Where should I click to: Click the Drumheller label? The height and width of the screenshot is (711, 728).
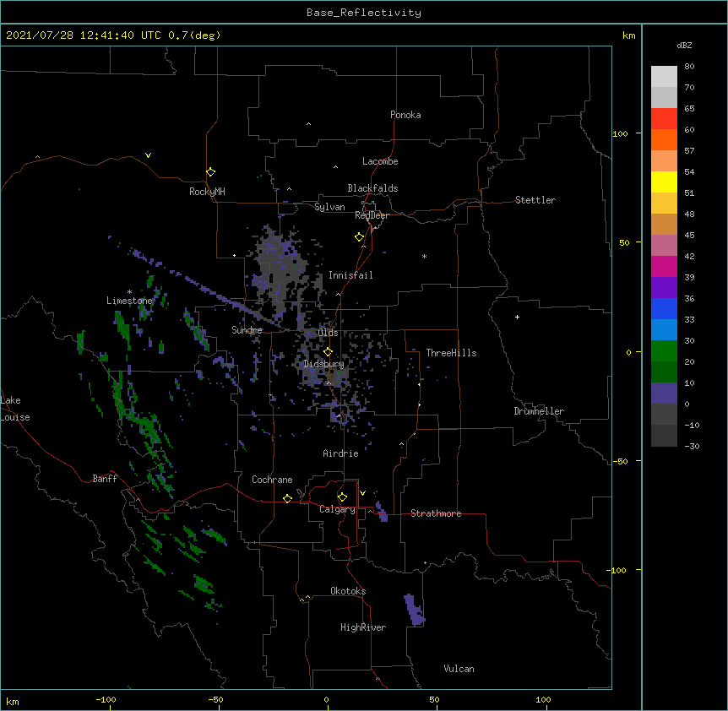click(x=539, y=411)
